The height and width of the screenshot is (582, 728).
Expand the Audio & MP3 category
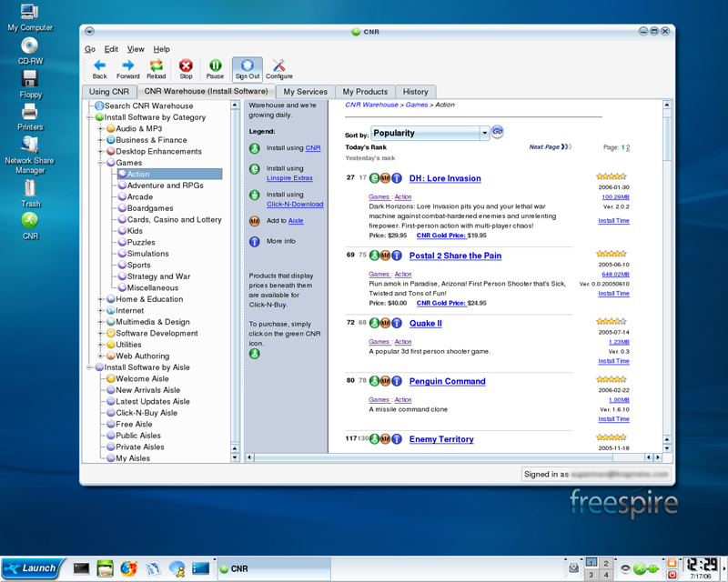point(100,128)
